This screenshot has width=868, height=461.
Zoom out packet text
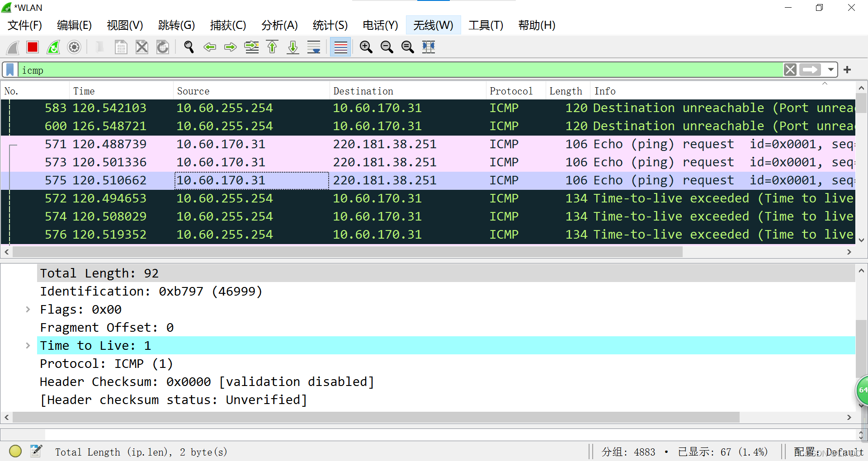pyautogui.click(x=387, y=47)
